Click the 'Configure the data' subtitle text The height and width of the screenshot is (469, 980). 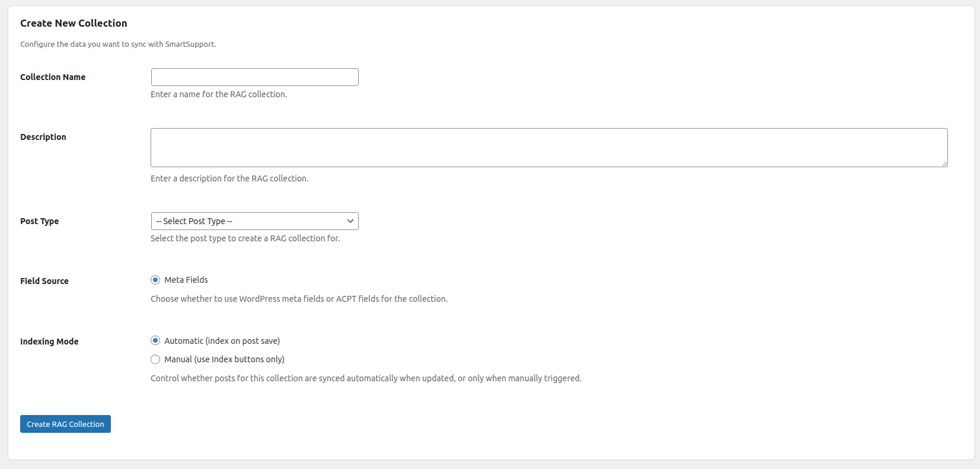coord(118,44)
